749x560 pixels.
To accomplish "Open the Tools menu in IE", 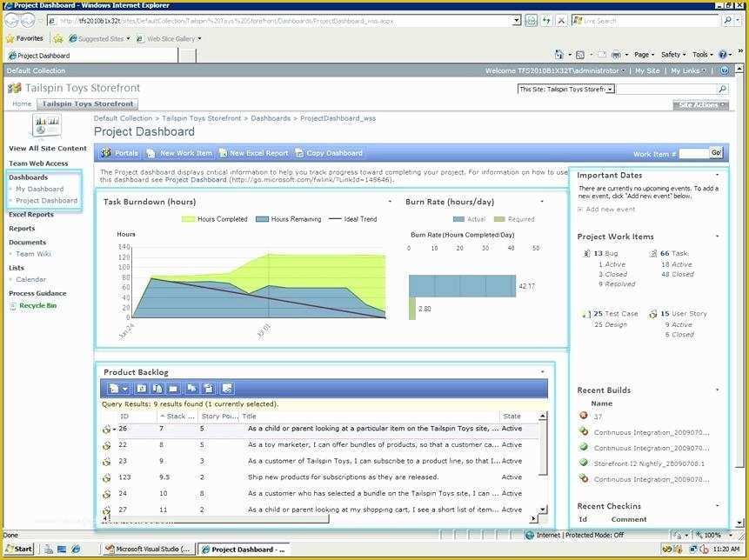I will tap(702, 55).
